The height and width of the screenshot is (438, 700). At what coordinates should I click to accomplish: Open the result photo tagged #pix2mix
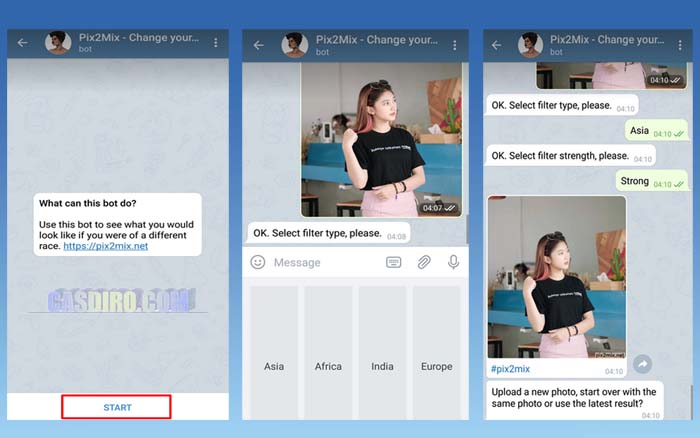(557, 277)
